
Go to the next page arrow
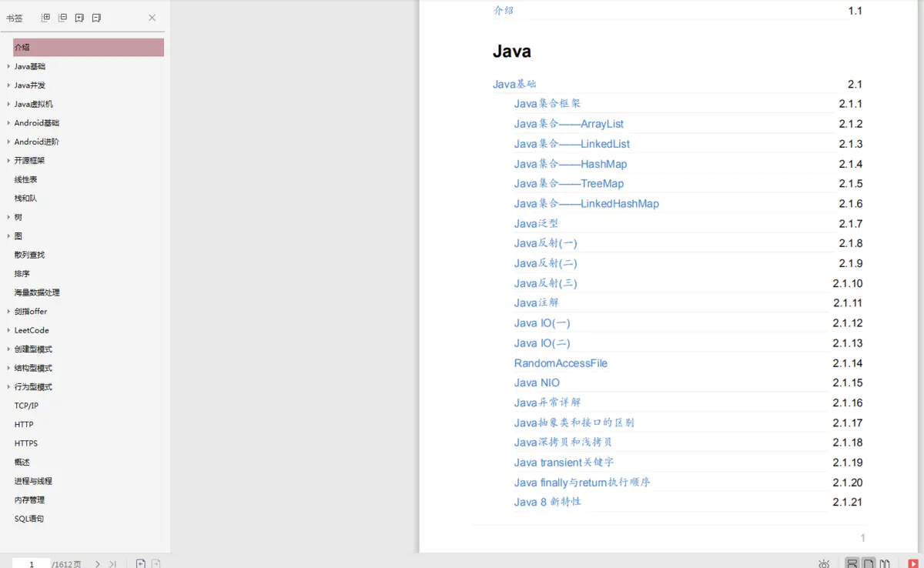pos(98,564)
